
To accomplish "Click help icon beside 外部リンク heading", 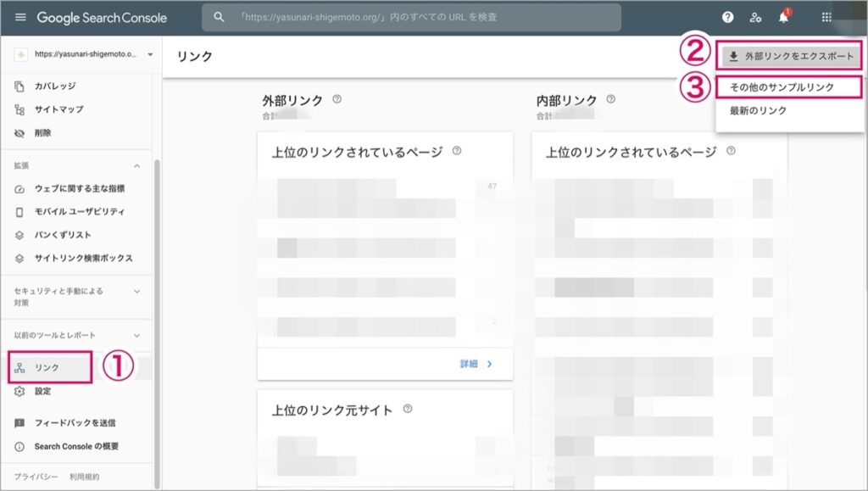I will (x=337, y=99).
